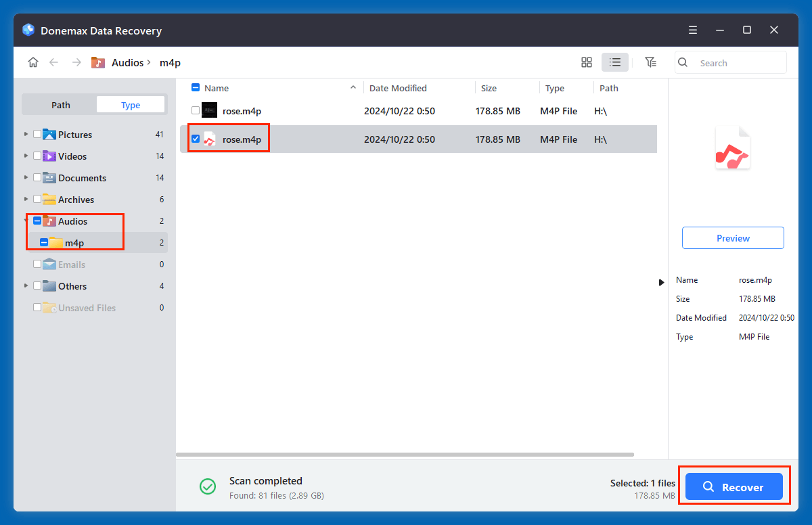
Task: Switch to the Path tab
Action: pyautogui.click(x=60, y=104)
